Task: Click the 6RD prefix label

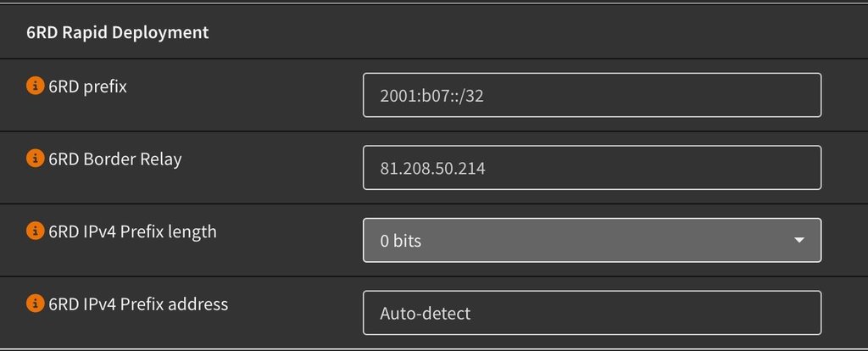Action: (87, 86)
